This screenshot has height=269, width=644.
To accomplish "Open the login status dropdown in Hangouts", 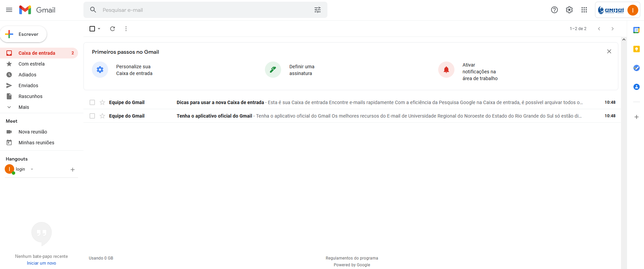I will coord(32,169).
